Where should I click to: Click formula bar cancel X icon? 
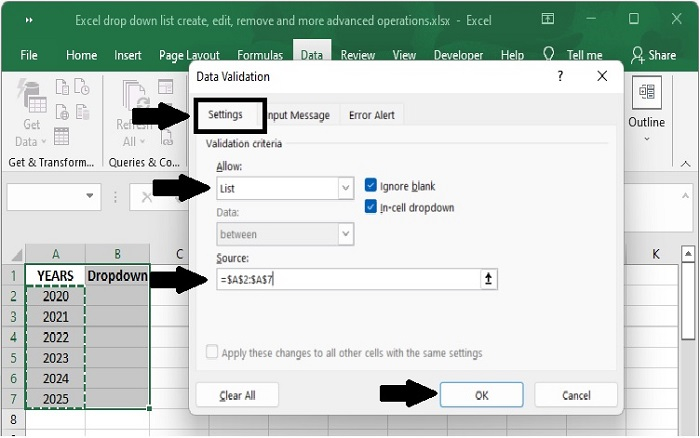pyautogui.click(x=146, y=197)
